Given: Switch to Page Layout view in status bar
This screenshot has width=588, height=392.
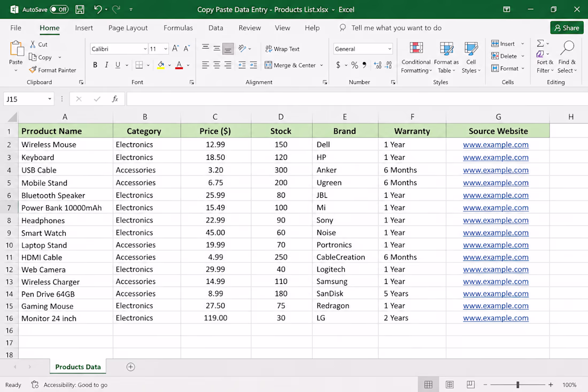Looking at the screenshot, I should 450,385.
